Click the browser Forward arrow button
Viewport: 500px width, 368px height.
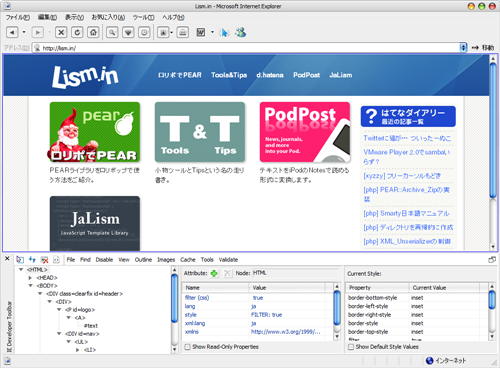point(38,32)
